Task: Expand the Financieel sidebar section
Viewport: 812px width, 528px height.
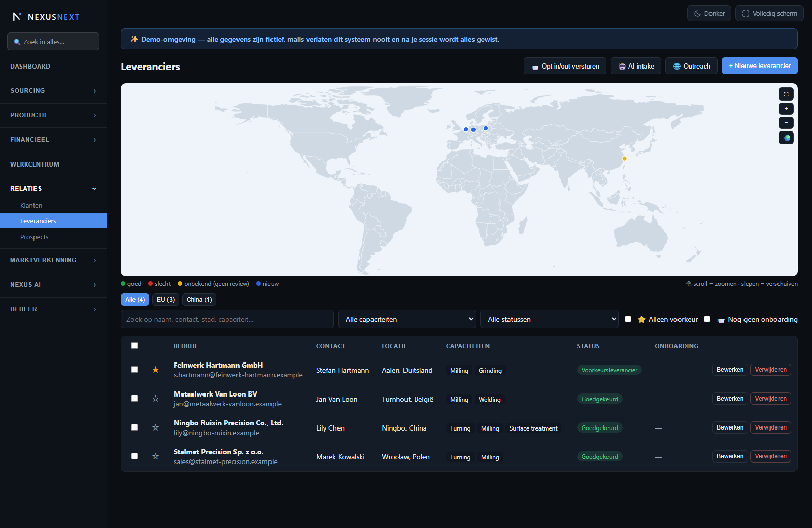Action: click(53, 140)
